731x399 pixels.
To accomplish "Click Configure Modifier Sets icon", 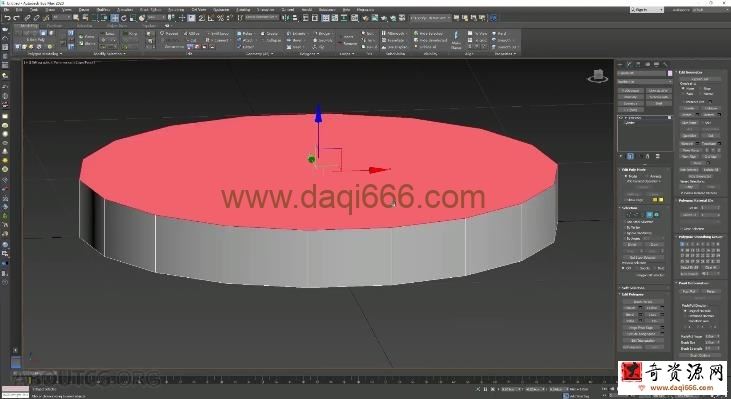I will 658,157.
